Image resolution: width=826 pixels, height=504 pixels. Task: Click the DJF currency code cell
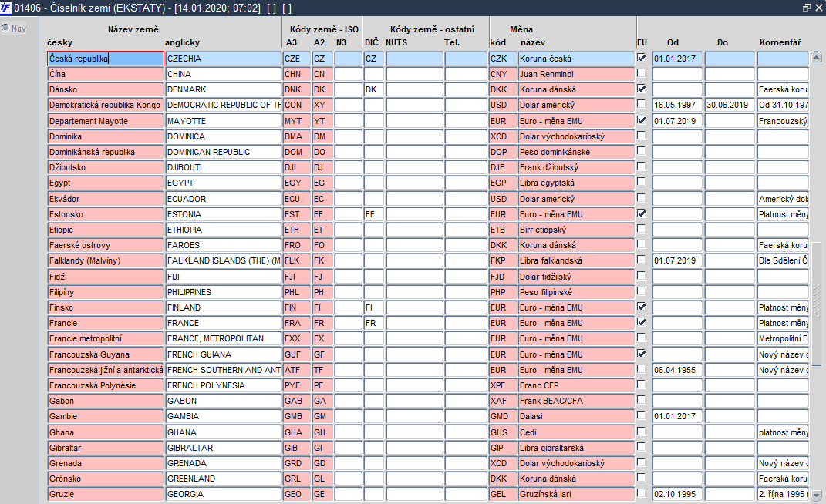coord(503,167)
